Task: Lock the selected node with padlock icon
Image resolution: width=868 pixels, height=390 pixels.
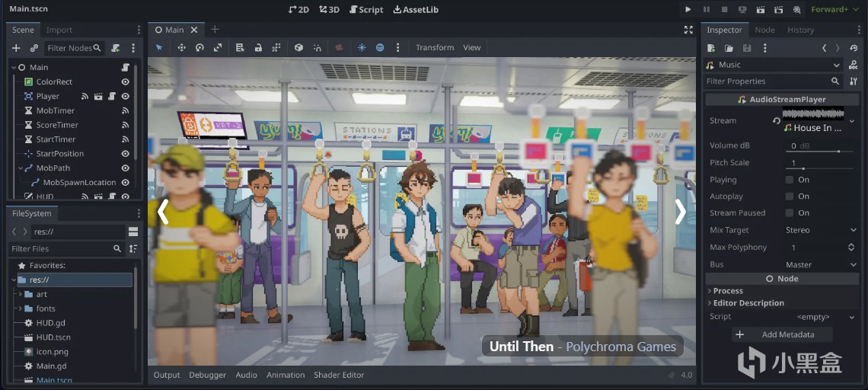Action: pos(258,48)
